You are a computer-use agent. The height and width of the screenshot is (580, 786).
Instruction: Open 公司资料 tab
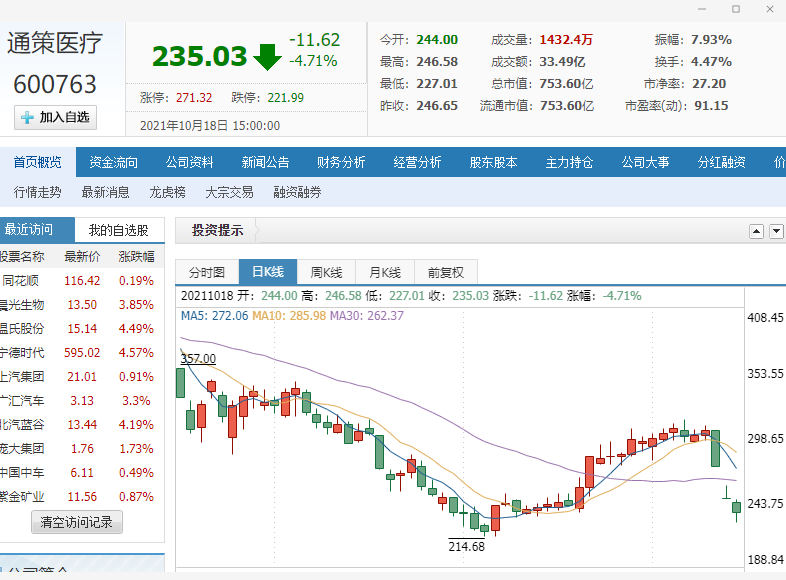click(x=189, y=162)
